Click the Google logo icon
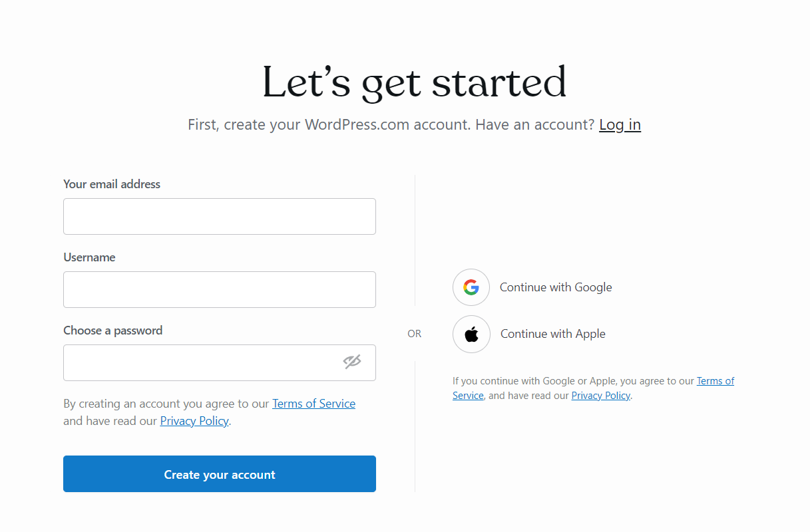 click(471, 287)
